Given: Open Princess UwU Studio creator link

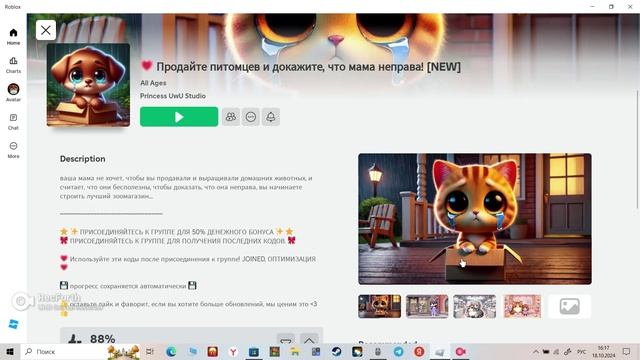Looking at the screenshot, I should pyautogui.click(x=173, y=96).
